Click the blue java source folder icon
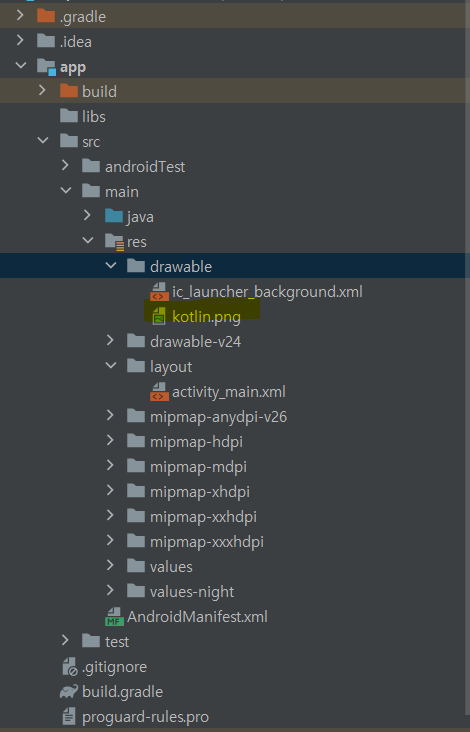The height and width of the screenshot is (732, 470). 114,216
